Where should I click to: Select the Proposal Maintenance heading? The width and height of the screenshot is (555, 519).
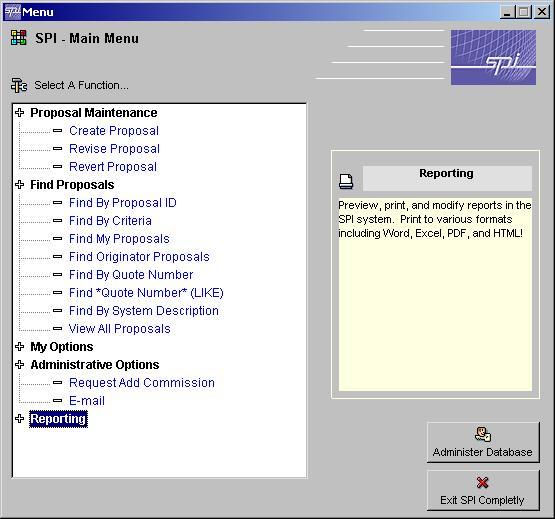tap(94, 113)
